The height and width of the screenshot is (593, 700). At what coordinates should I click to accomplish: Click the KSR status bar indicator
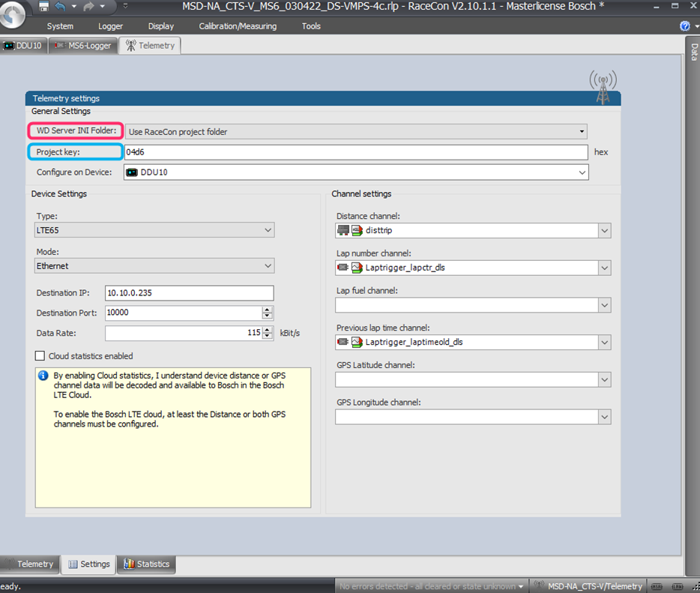(x=657, y=587)
